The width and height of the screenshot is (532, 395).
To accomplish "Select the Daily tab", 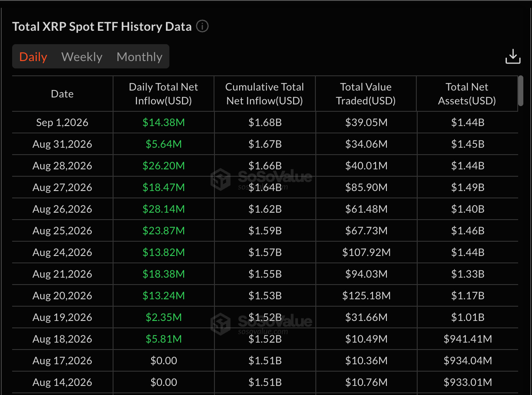I will tap(33, 57).
